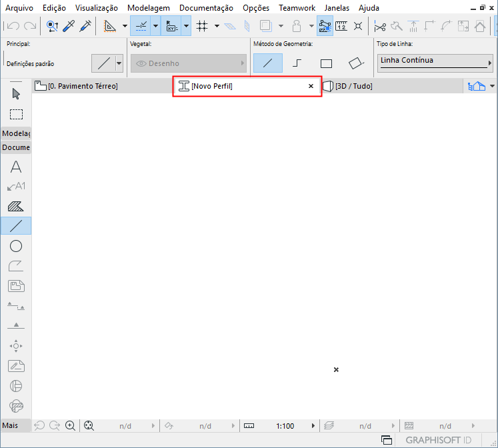Toggle grid snap button
This screenshot has width=498, height=448.
[x=202, y=26]
